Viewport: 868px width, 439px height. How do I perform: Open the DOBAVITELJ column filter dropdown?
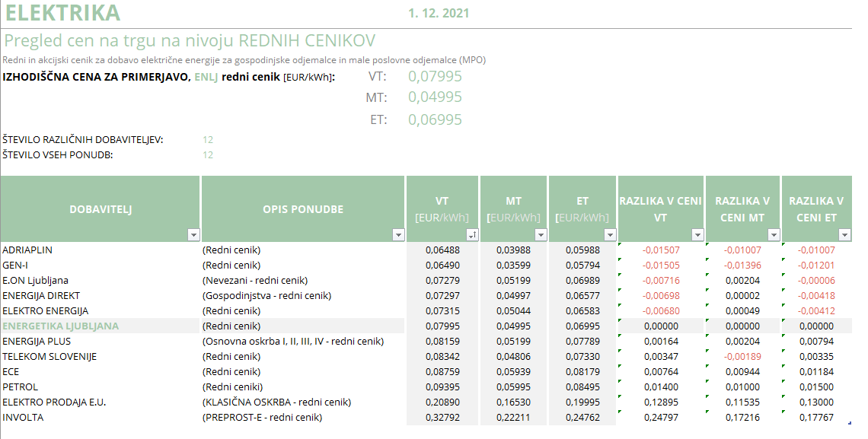point(193,235)
